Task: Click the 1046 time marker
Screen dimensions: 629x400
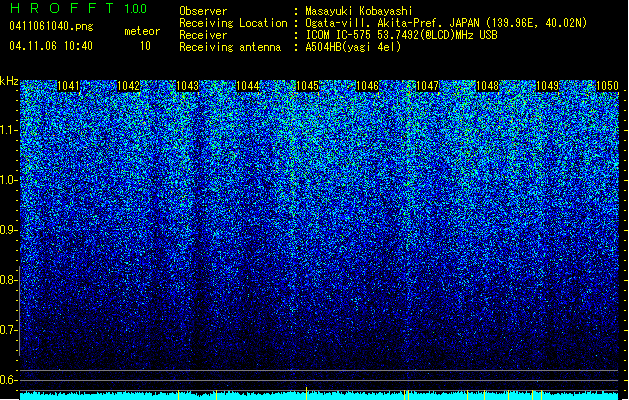Action: (368, 86)
